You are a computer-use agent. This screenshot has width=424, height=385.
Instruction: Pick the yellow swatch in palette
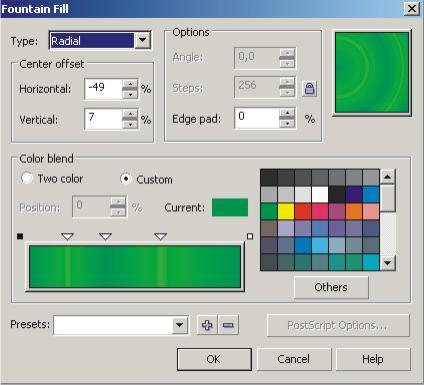point(286,211)
